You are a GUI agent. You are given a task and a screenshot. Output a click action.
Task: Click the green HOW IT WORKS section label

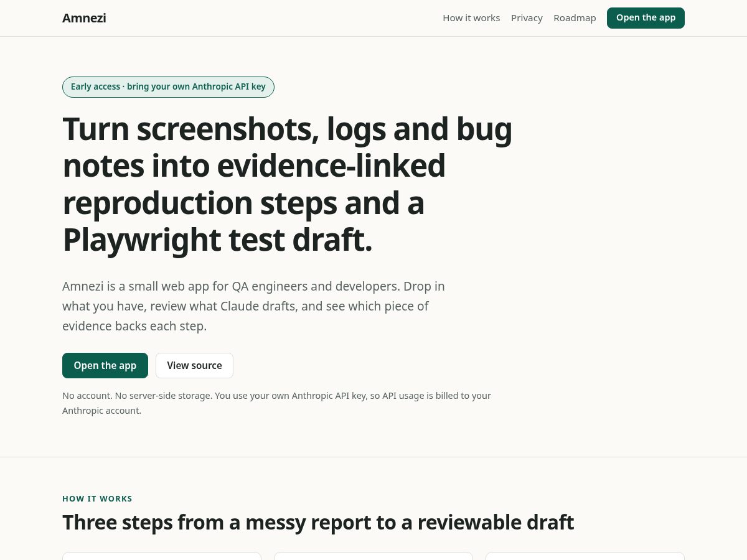point(97,498)
